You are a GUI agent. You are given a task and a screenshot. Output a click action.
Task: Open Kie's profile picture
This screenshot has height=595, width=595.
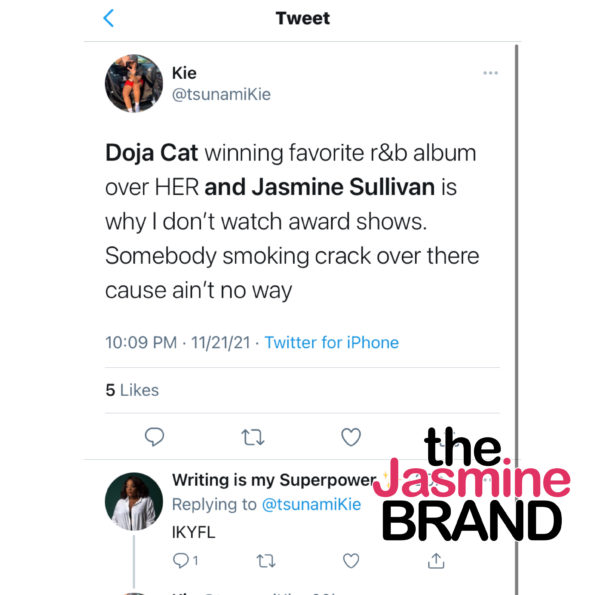(134, 83)
